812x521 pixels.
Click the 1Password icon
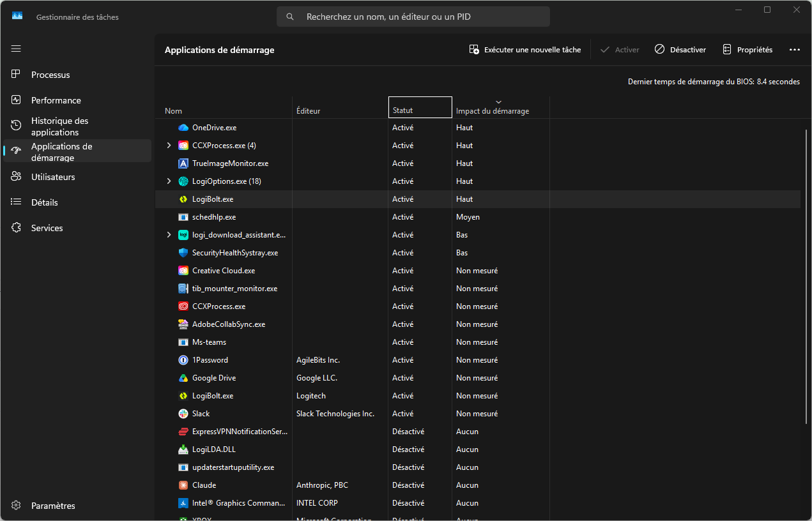pyautogui.click(x=183, y=360)
